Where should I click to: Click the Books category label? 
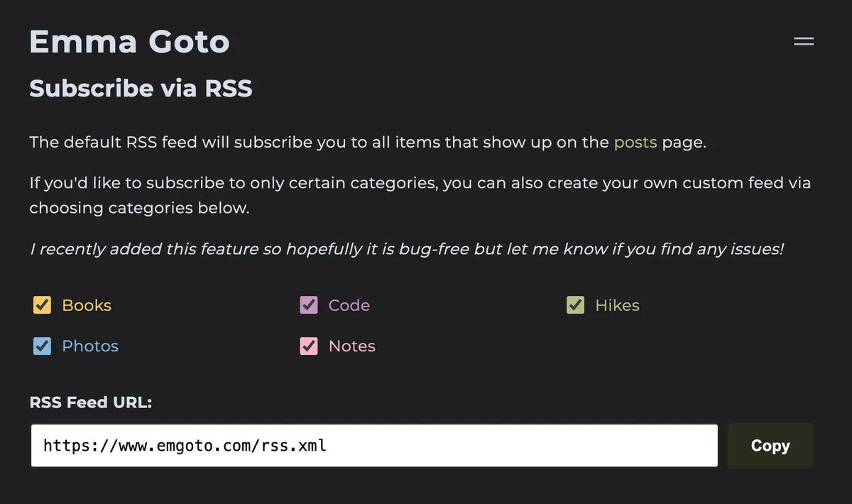tap(87, 305)
